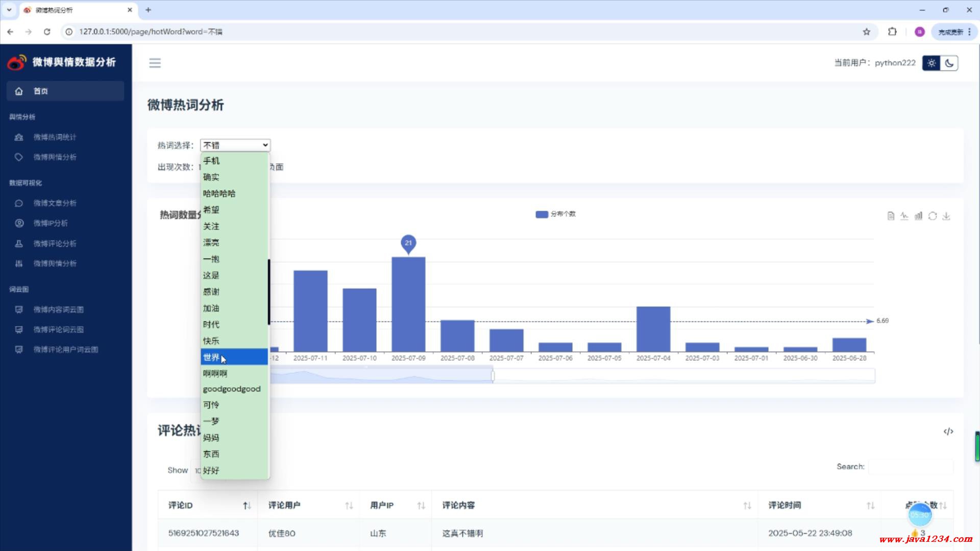This screenshot has width=980, height=551.
Task: Download chart as image icon
Action: tap(946, 216)
